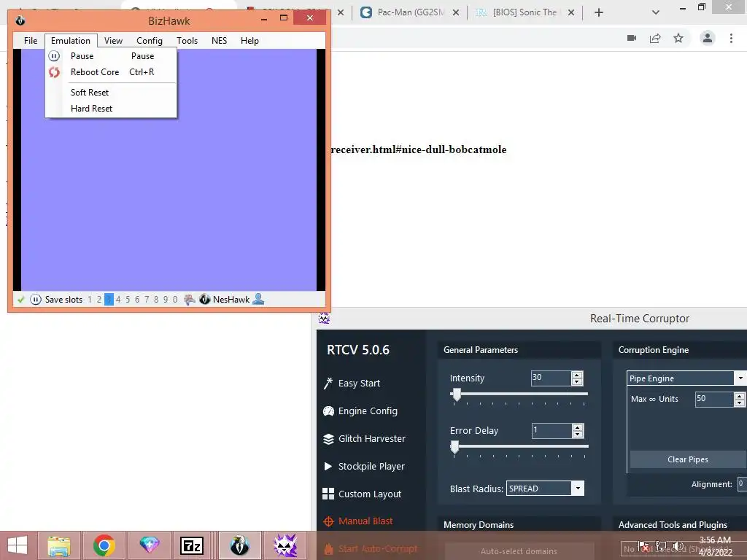Open the File menu in BizHawk
747x560 pixels.
[31, 41]
